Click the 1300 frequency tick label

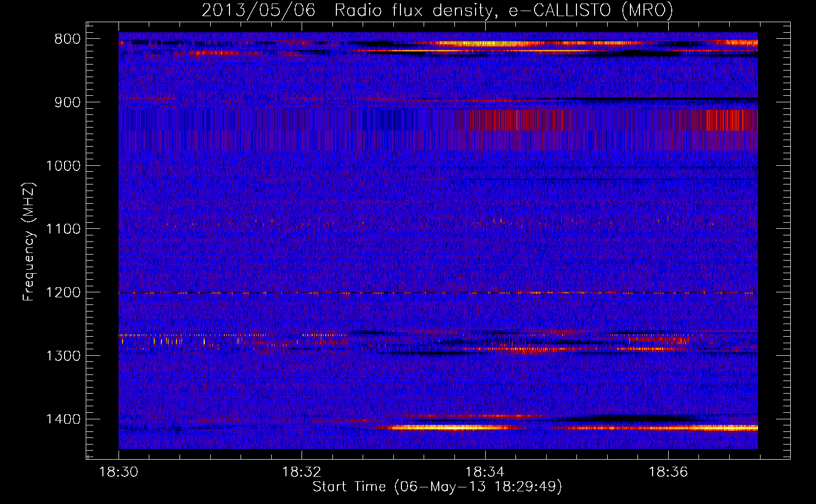click(x=63, y=356)
